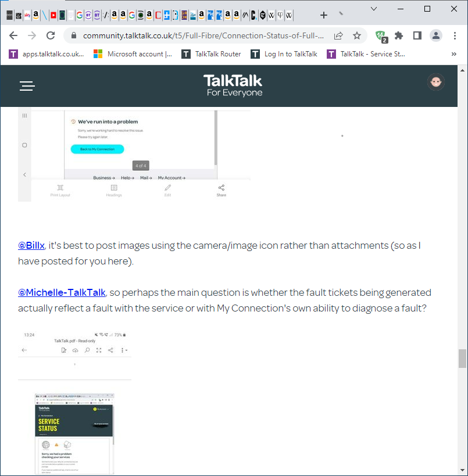This screenshot has width=468, height=476.
Task: Open the TalkTalk - Service Status bookmark
Action: click(x=366, y=54)
